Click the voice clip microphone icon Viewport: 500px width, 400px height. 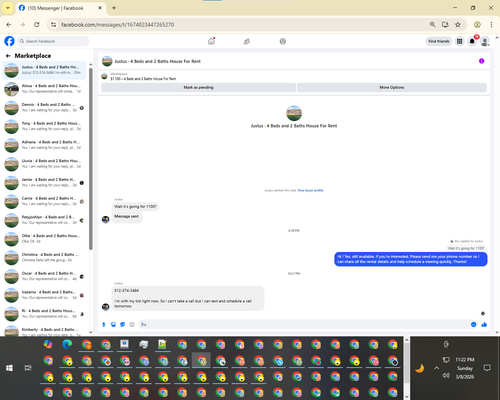pos(104,324)
